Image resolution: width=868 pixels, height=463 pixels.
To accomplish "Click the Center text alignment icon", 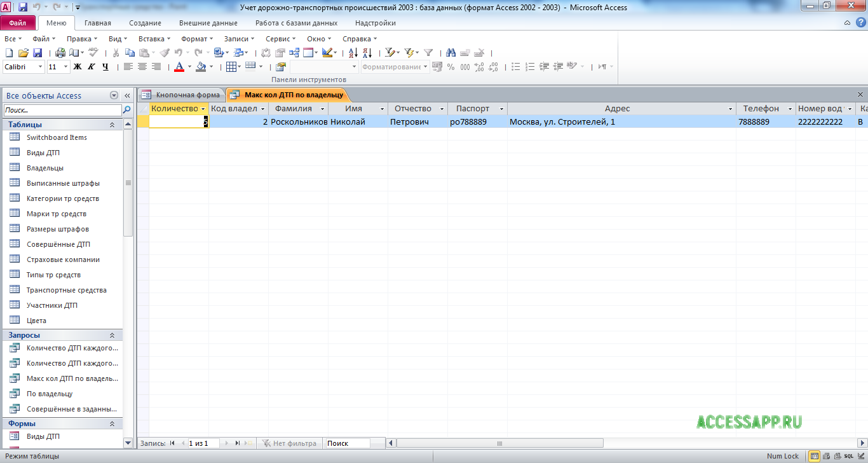I will [142, 67].
